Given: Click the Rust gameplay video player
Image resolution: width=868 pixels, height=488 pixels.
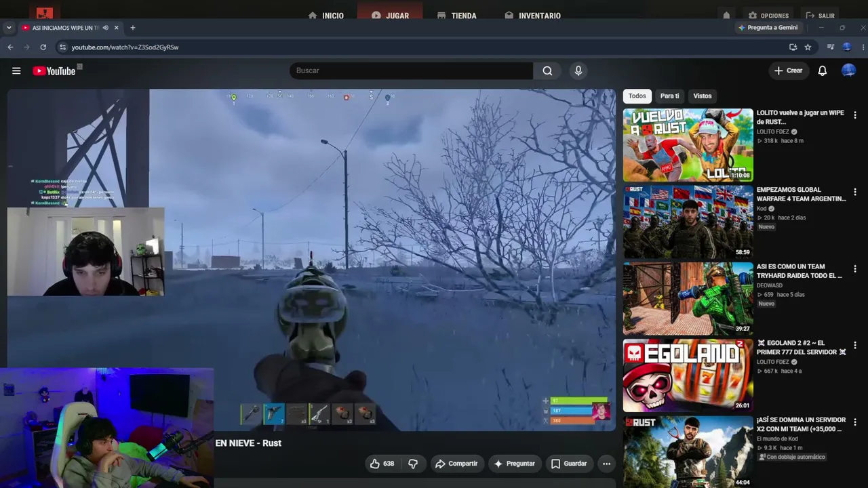Looking at the screenshot, I should (x=311, y=260).
